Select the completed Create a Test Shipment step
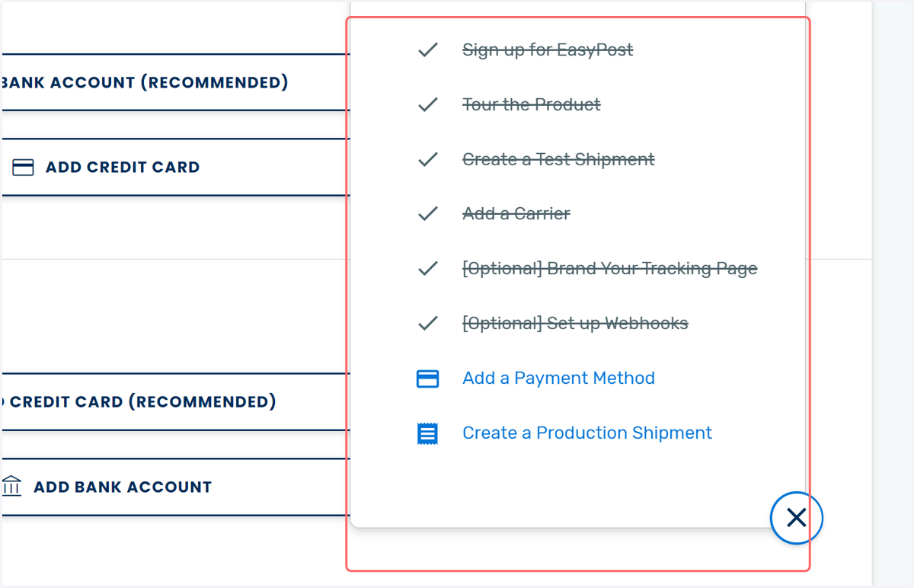Viewport: 914px width, 588px height. [558, 160]
